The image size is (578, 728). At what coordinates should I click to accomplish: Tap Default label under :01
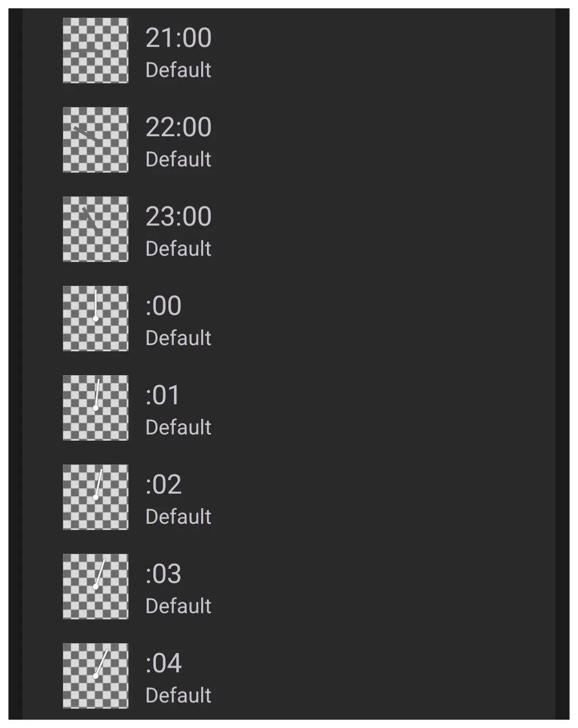[178, 427]
